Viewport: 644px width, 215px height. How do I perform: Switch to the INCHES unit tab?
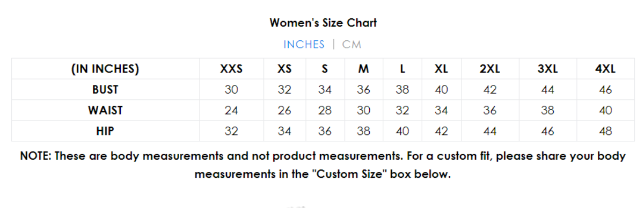(x=304, y=45)
